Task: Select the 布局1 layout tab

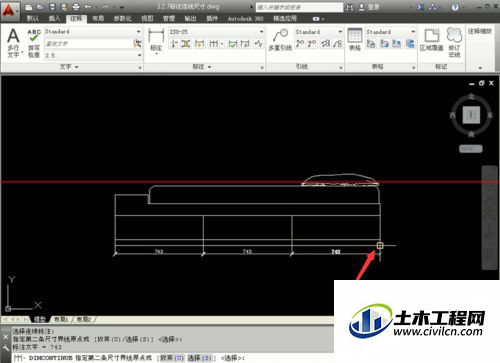Action: point(61,319)
